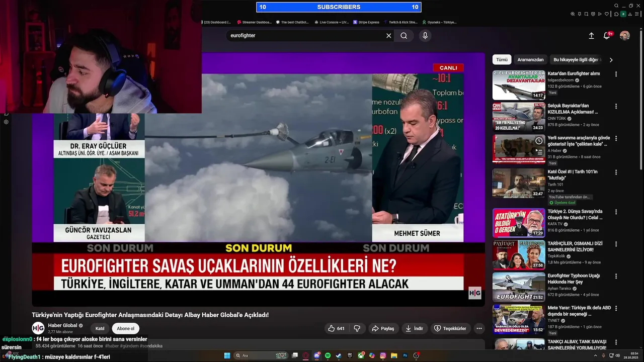Image resolution: width=644 pixels, height=362 pixels.
Task: Open more actions ellipsis under video
Action: 479,328
